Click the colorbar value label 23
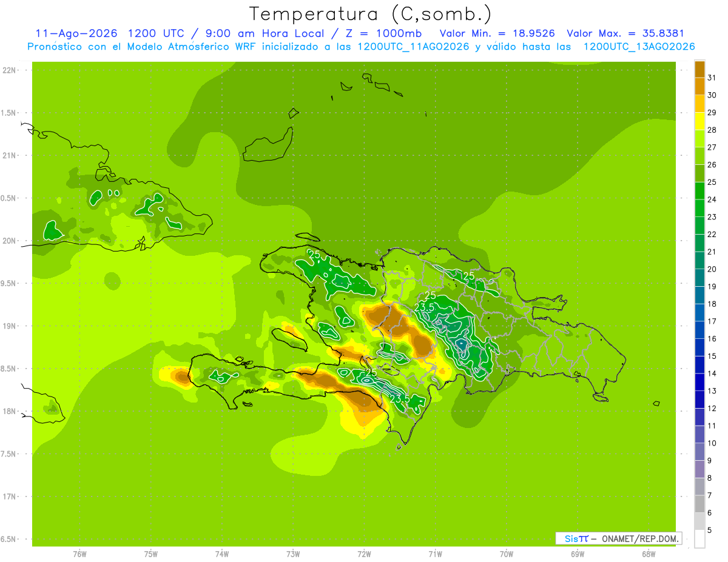 pos(712,217)
